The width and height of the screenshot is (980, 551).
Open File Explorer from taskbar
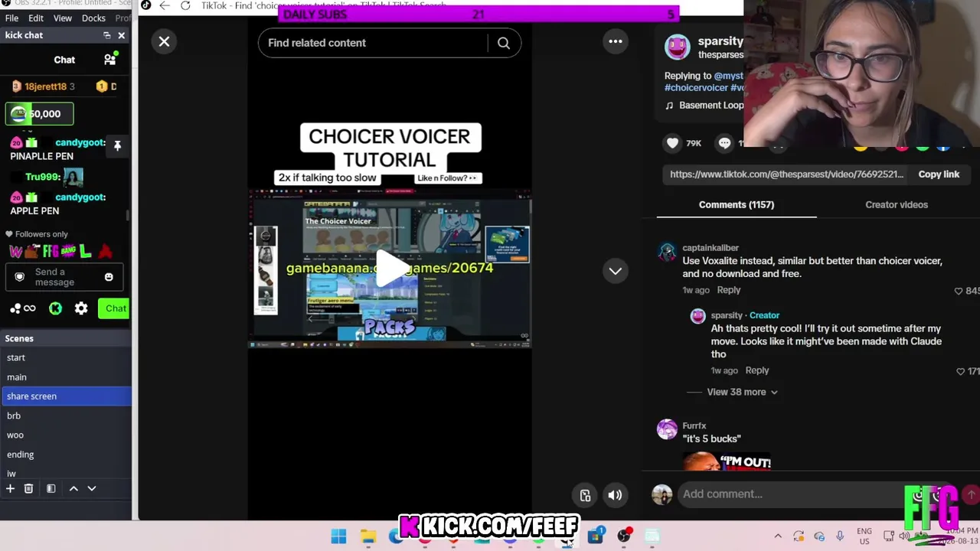click(368, 536)
